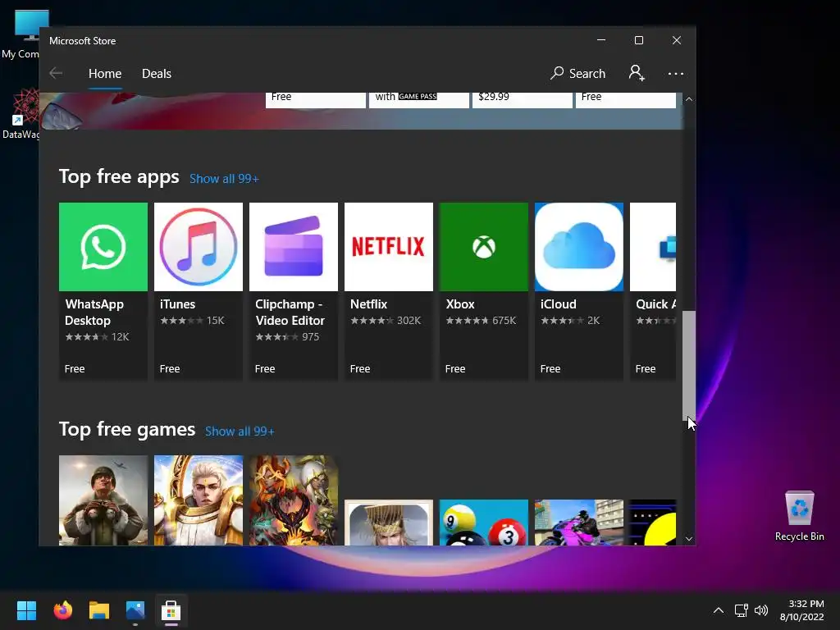Show all top free games
Screen dimensions: 840x630
tap(240, 431)
